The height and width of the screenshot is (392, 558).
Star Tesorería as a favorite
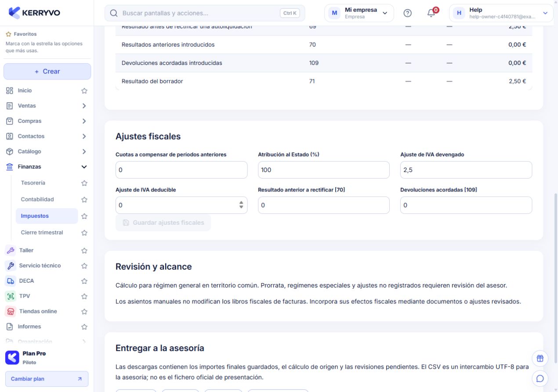pos(84,183)
